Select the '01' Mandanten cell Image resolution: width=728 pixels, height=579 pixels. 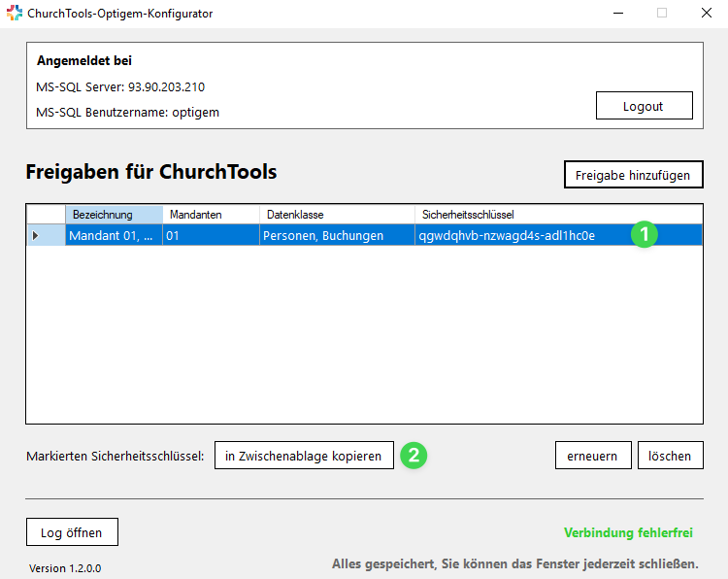[211, 235]
